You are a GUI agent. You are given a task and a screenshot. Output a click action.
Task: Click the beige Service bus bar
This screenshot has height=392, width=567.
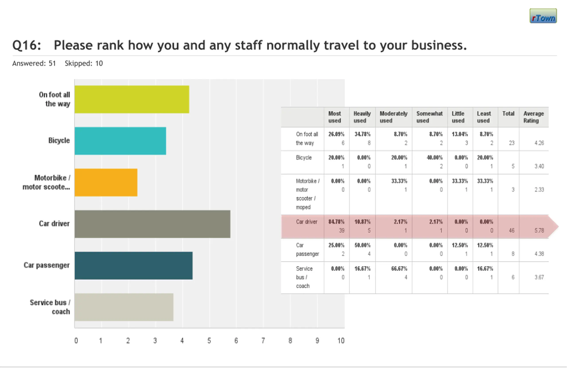coord(124,307)
